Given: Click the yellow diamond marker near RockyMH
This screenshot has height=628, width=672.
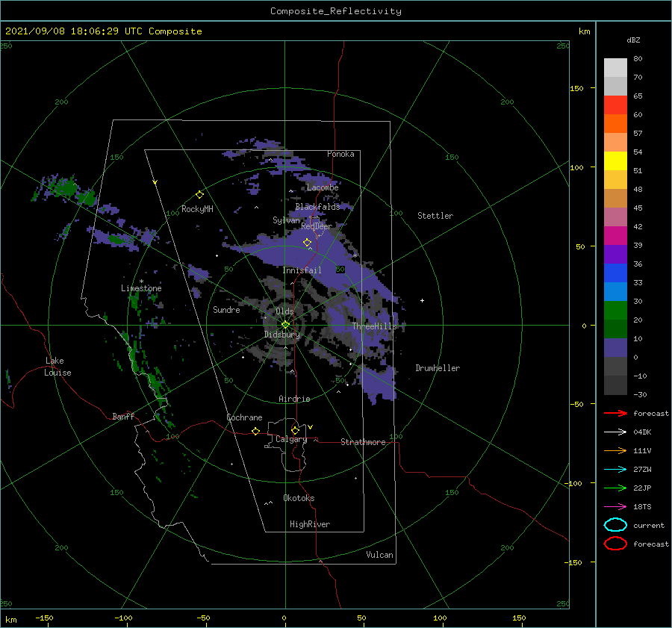Looking at the screenshot, I should click(199, 194).
